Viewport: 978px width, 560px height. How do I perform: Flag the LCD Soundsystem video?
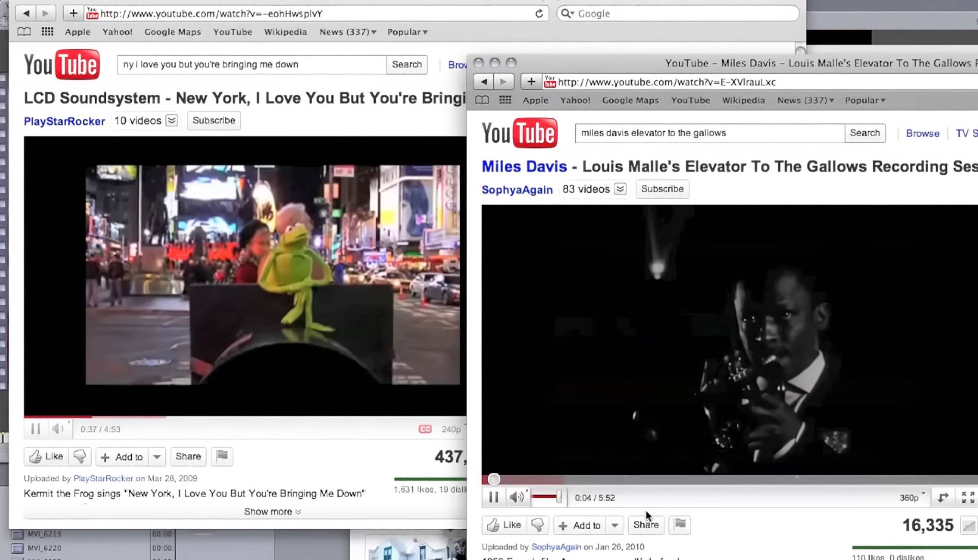(222, 456)
